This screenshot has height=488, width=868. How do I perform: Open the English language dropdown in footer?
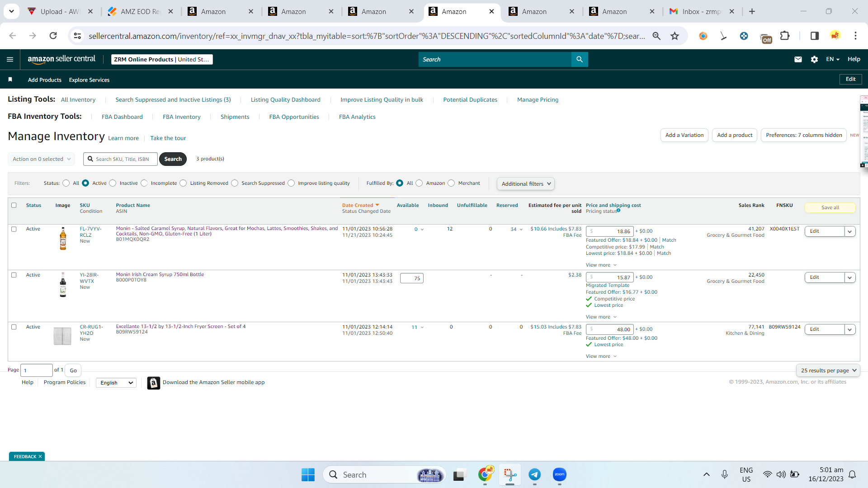116,383
